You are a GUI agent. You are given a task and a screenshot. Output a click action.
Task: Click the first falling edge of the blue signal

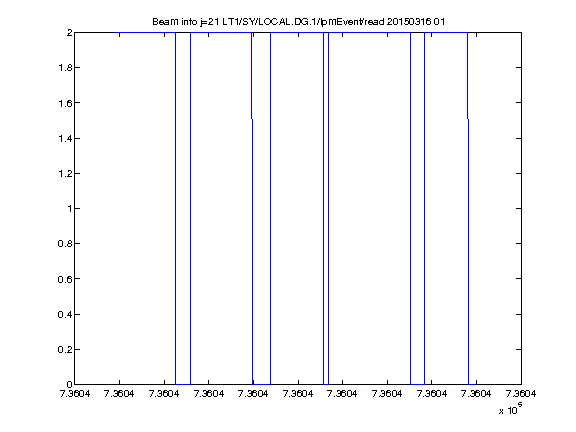click(x=176, y=208)
